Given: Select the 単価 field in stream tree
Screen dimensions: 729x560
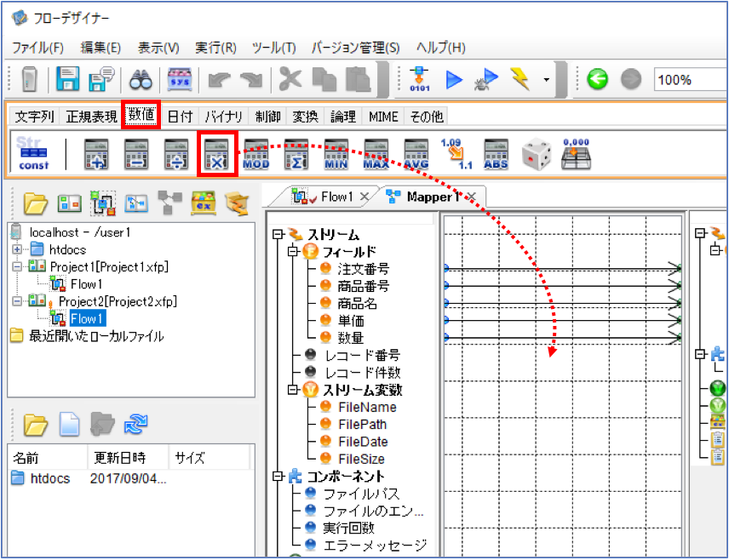Looking at the screenshot, I should pyautogui.click(x=351, y=321).
